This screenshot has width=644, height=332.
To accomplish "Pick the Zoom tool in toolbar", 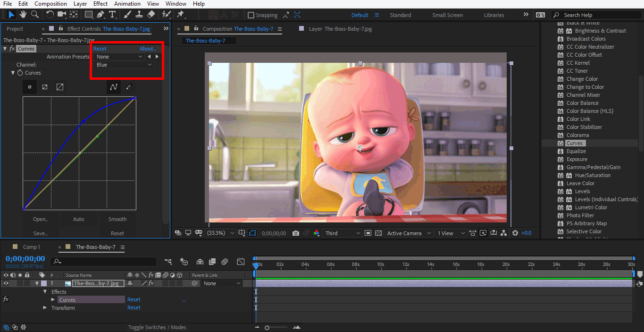I will [x=34, y=15].
